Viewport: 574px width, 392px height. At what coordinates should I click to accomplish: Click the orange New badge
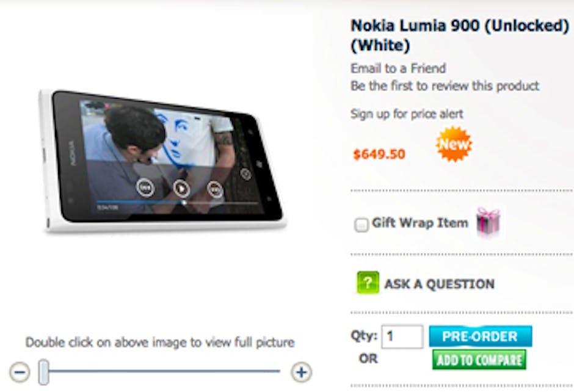(454, 144)
